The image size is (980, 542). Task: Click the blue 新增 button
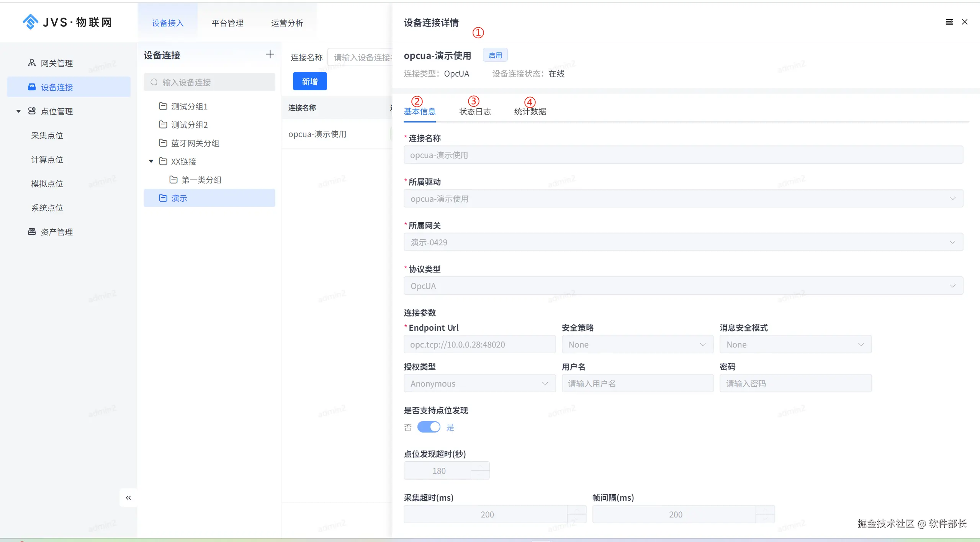(310, 82)
